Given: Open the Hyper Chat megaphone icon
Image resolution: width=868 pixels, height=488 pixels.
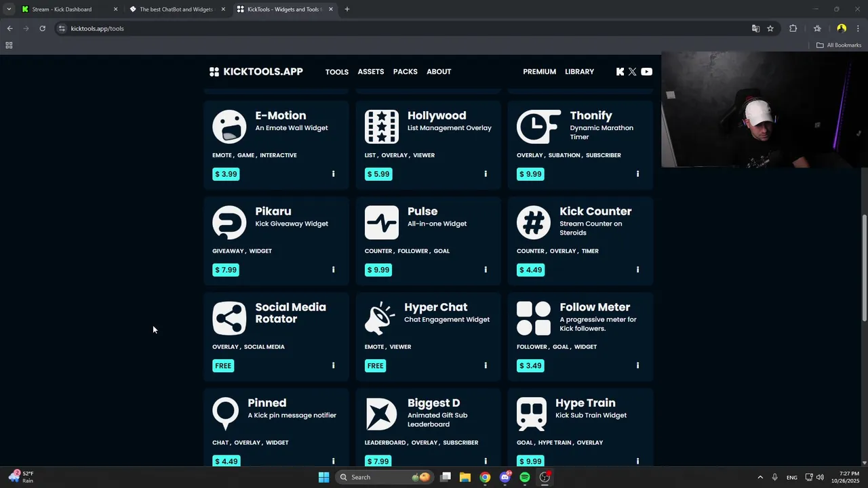Looking at the screenshot, I should click(380, 319).
